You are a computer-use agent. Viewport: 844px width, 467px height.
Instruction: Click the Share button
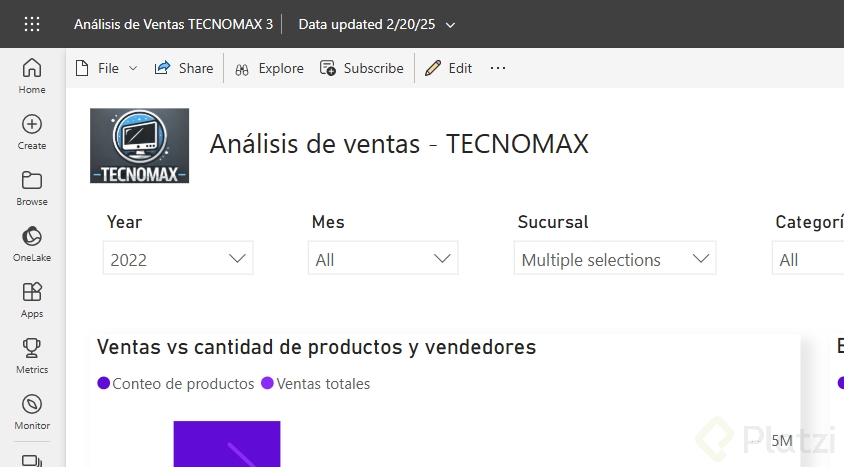184,68
